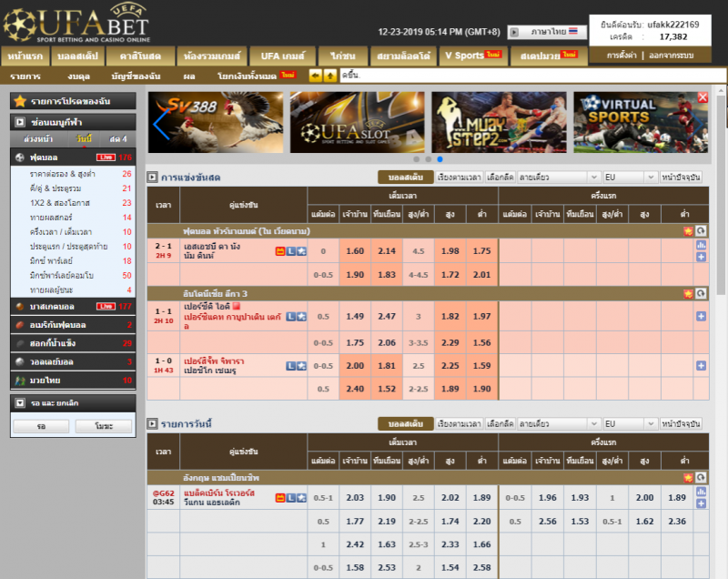Toggle favorite star for ฟุตบอล ทัวร์นาเมนต์ (ใน เวียดนาม) league

(x=688, y=230)
